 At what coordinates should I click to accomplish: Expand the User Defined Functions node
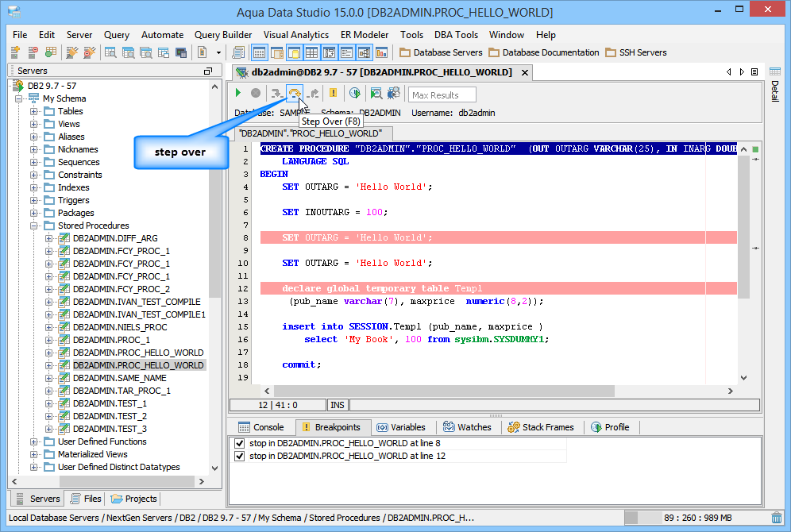34,441
